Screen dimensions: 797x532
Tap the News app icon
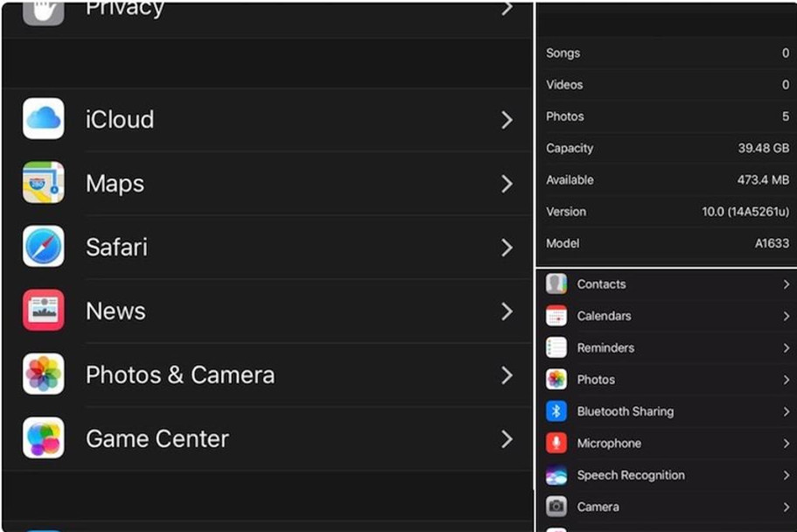43,311
